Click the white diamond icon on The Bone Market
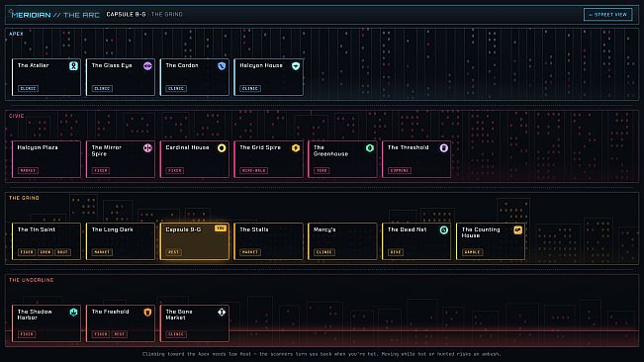 tap(222, 312)
